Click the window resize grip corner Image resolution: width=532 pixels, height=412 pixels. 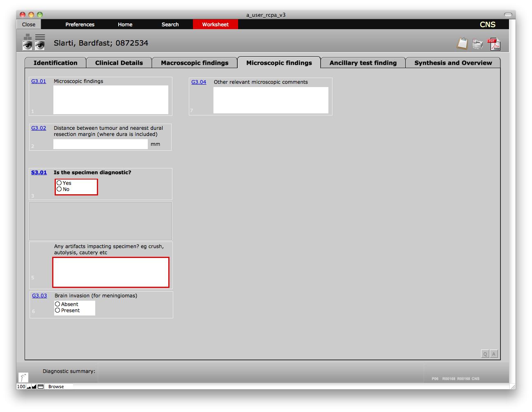(x=512, y=387)
